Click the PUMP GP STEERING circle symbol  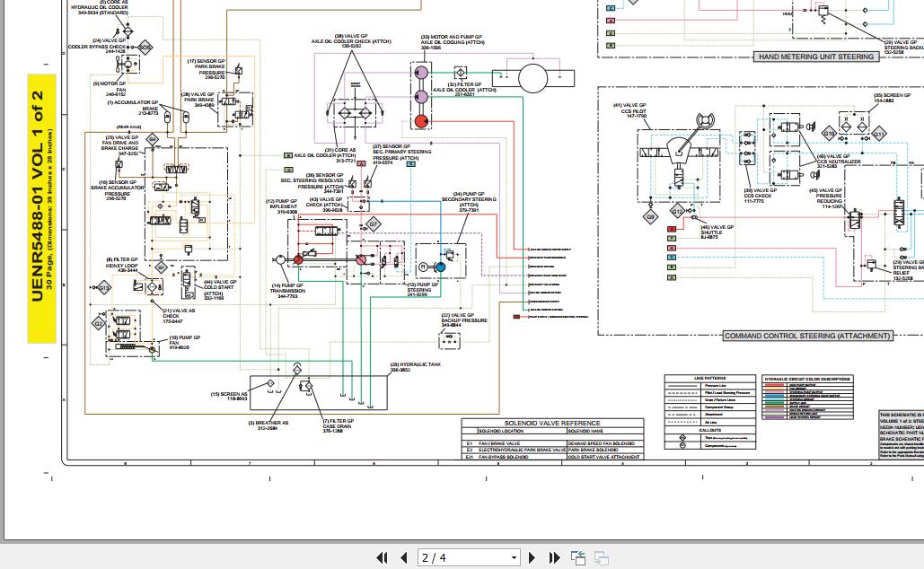click(x=439, y=266)
